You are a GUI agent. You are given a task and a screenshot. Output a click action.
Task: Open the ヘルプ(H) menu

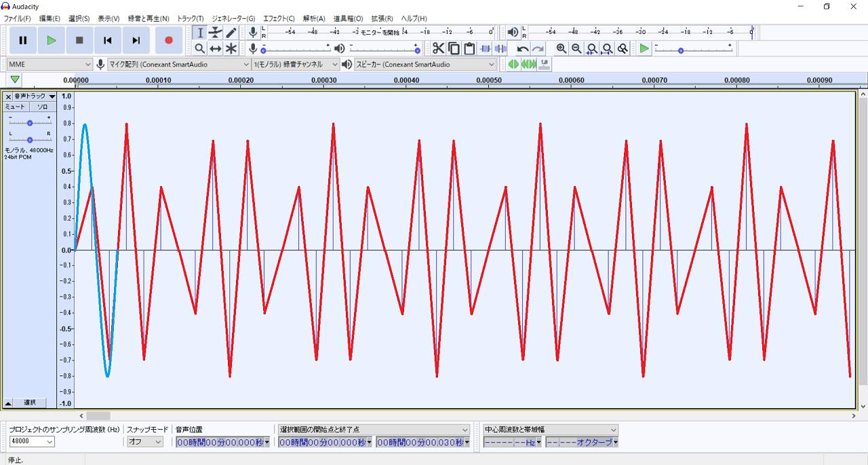click(414, 18)
